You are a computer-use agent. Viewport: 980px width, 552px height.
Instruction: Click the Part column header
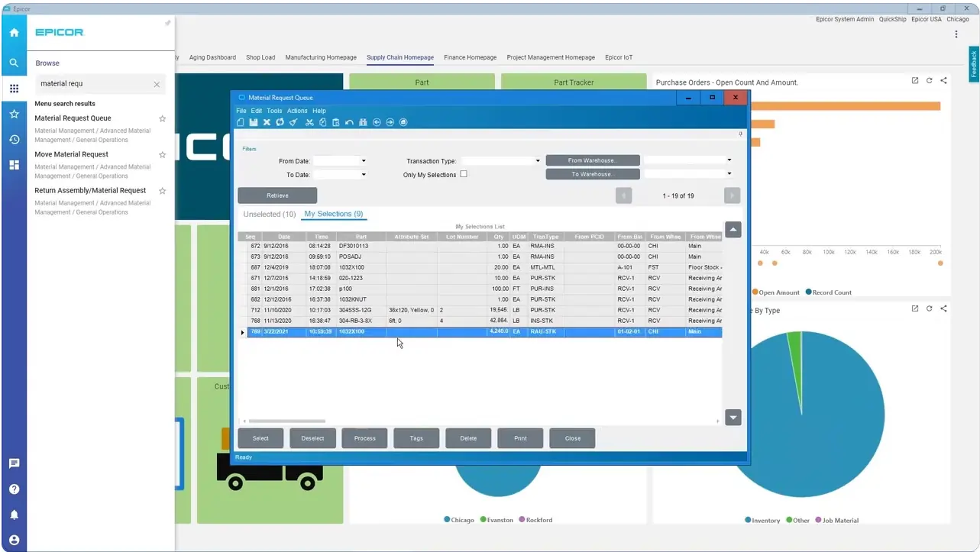click(x=361, y=237)
